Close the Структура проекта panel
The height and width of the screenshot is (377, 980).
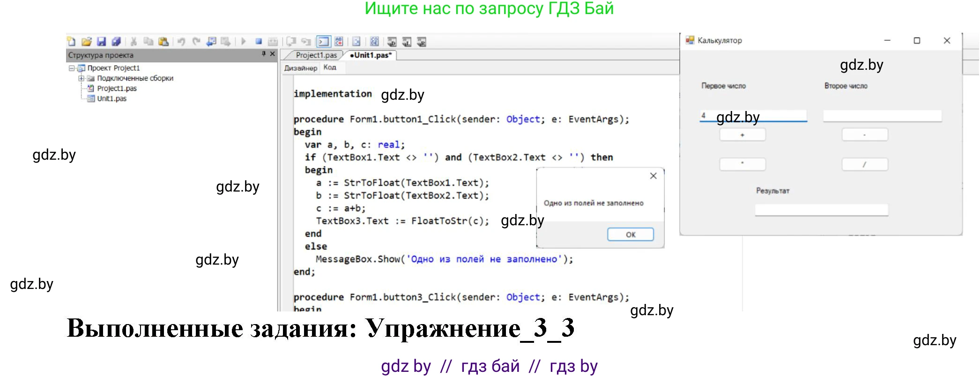coord(273,54)
